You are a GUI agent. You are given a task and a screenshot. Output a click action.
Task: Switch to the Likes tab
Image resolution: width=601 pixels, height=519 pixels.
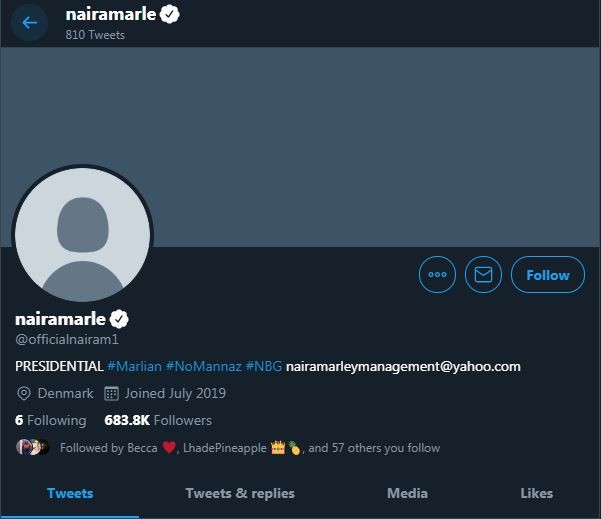pos(536,493)
